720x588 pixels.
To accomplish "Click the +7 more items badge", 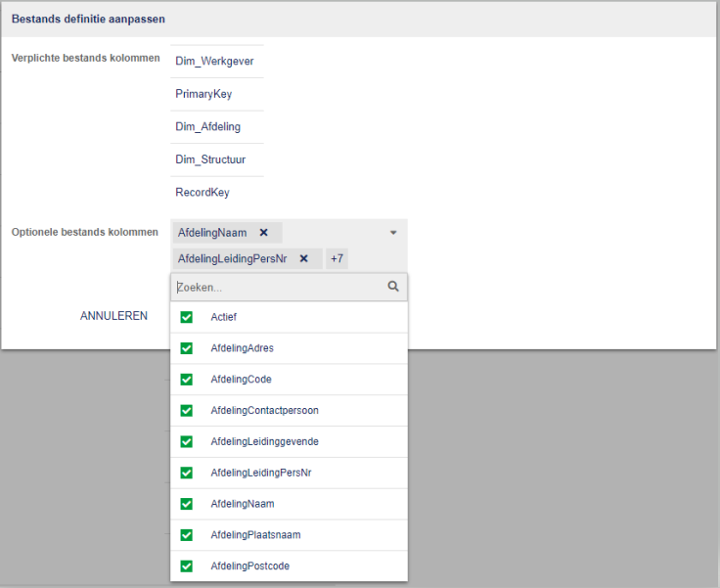I will [x=337, y=258].
